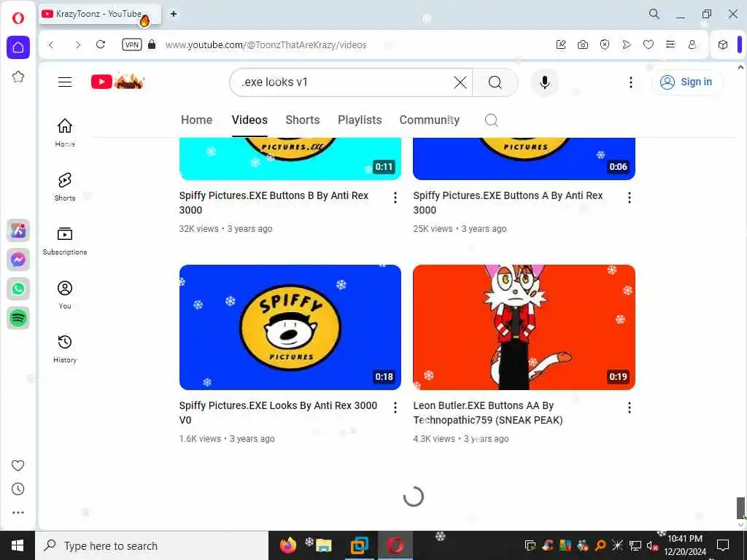Open tab search magnifier in title bar
The height and width of the screenshot is (560, 747).
[x=654, y=14]
